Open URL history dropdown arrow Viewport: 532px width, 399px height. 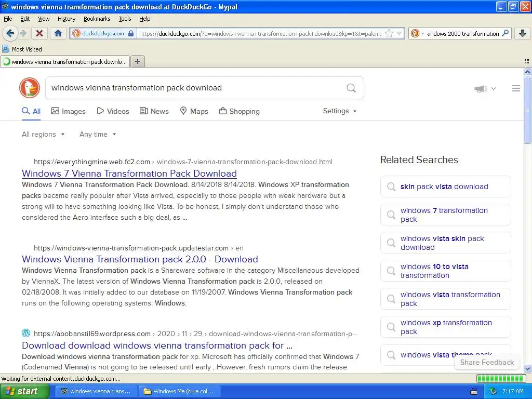pyautogui.click(x=400, y=33)
